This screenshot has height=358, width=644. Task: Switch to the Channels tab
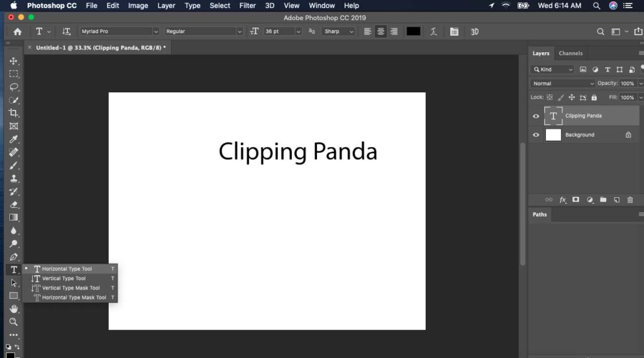[x=570, y=53]
